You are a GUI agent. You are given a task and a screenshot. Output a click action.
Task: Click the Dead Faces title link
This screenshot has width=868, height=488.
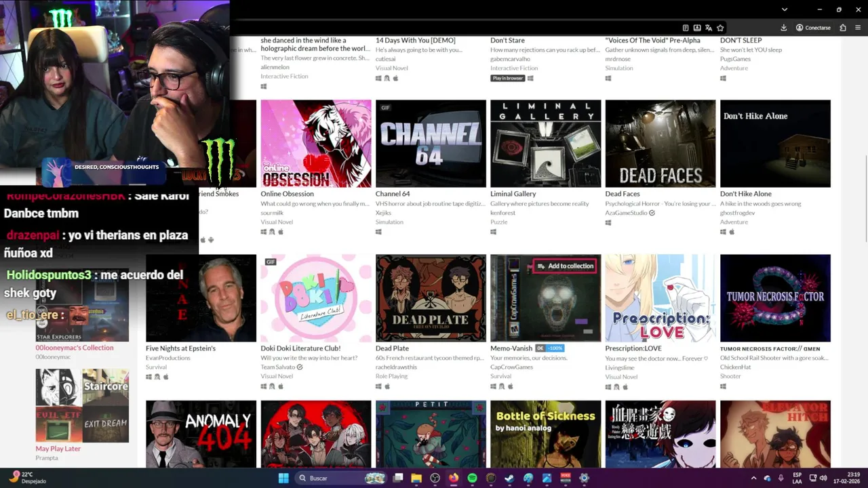(x=623, y=194)
